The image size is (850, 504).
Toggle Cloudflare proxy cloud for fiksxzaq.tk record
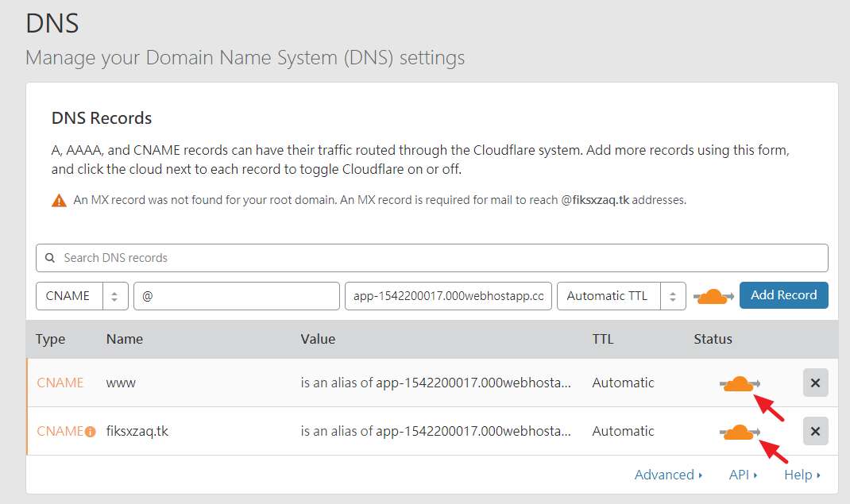coord(739,432)
